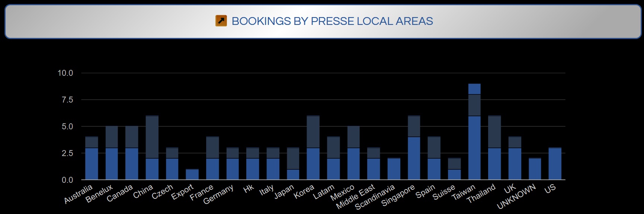Select the Export bar in chart

point(192,175)
